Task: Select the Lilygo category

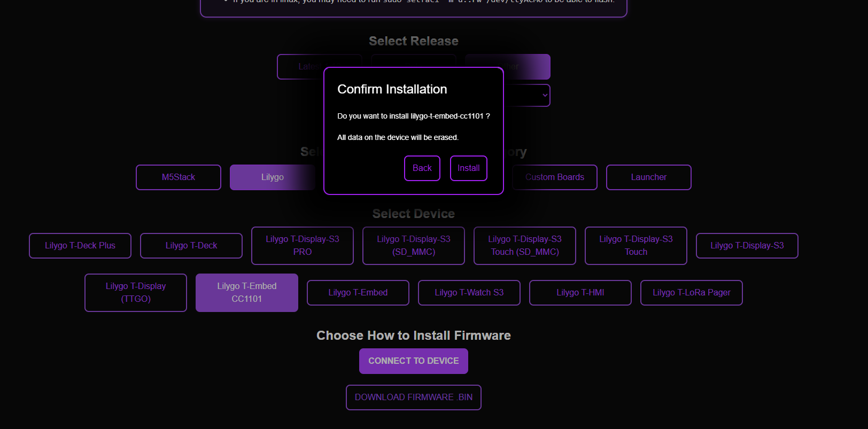Action: pos(272,177)
